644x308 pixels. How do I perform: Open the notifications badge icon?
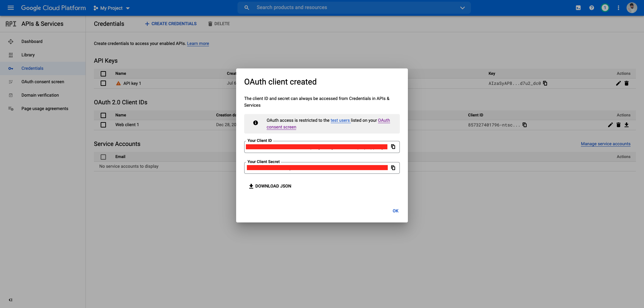coord(605,8)
